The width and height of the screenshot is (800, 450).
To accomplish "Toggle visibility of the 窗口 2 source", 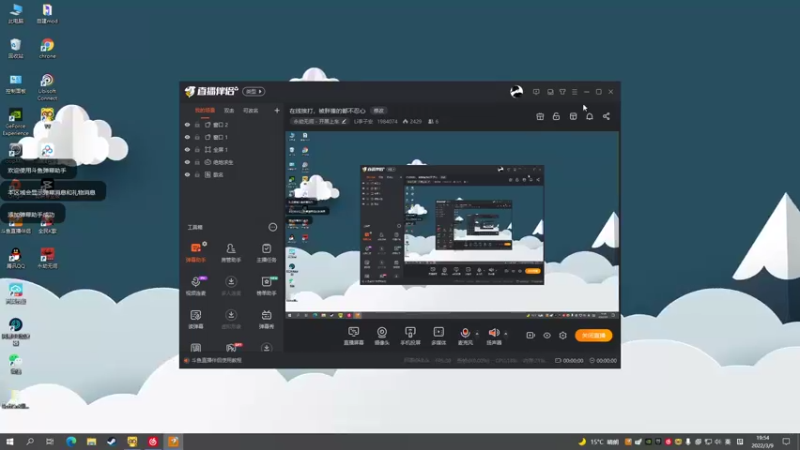I will [187, 124].
